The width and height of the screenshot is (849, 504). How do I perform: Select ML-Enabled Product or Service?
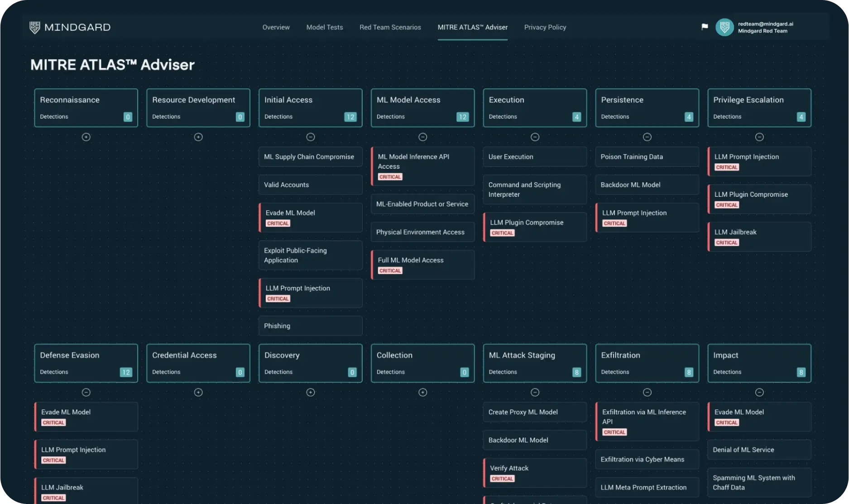(x=423, y=204)
